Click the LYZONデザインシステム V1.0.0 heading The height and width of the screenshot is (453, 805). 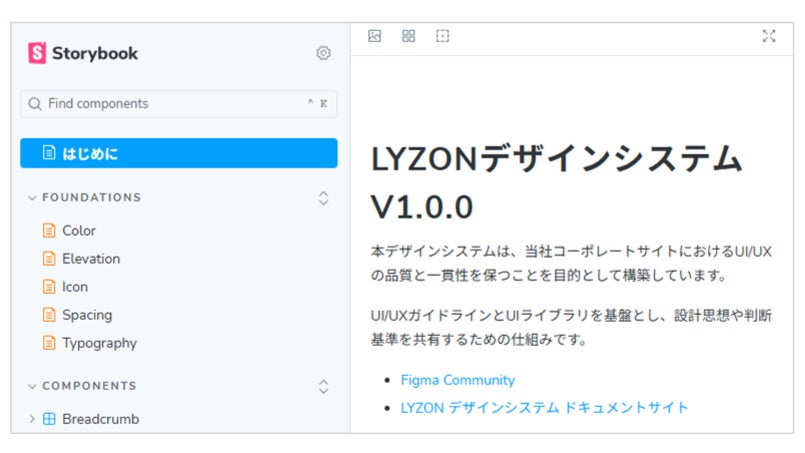[x=557, y=182]
